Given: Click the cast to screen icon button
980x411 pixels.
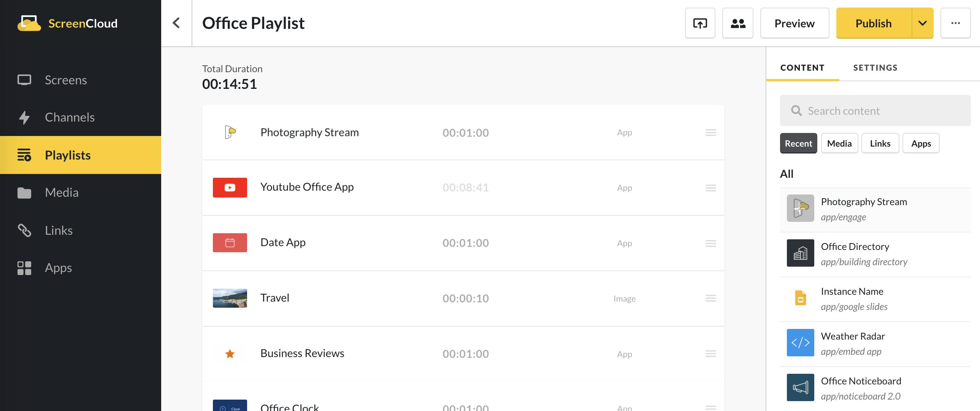Looking at the screenshot, I should (x=700, y=23).
